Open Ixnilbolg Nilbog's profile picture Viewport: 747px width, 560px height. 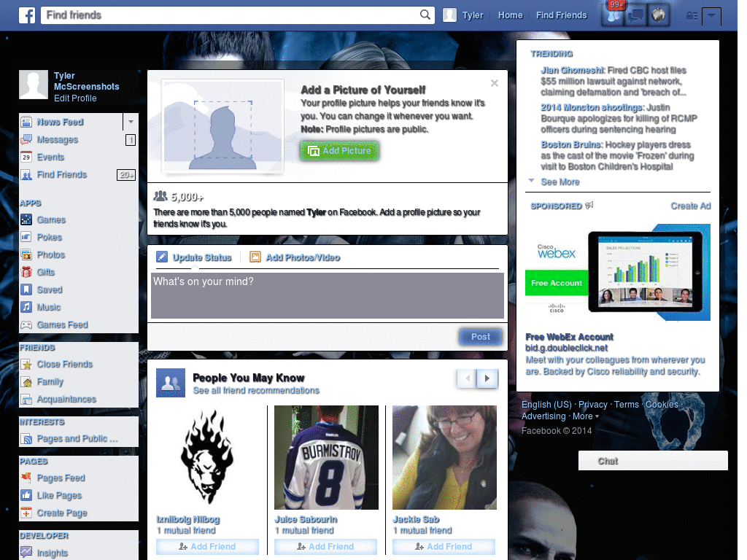click(208, 458)
